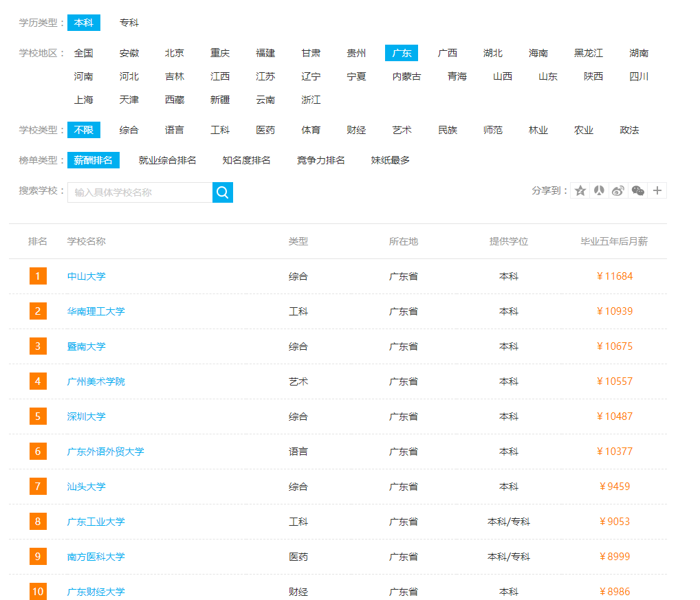Click rank badge number 1
700x600 pixels.
click(x=38, y=276)
